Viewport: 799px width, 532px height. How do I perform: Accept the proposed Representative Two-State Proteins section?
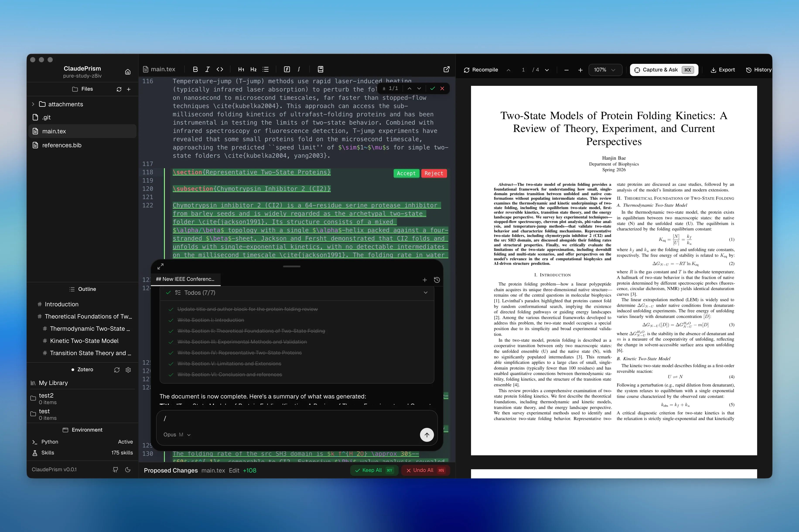click(x=406, y=173)
